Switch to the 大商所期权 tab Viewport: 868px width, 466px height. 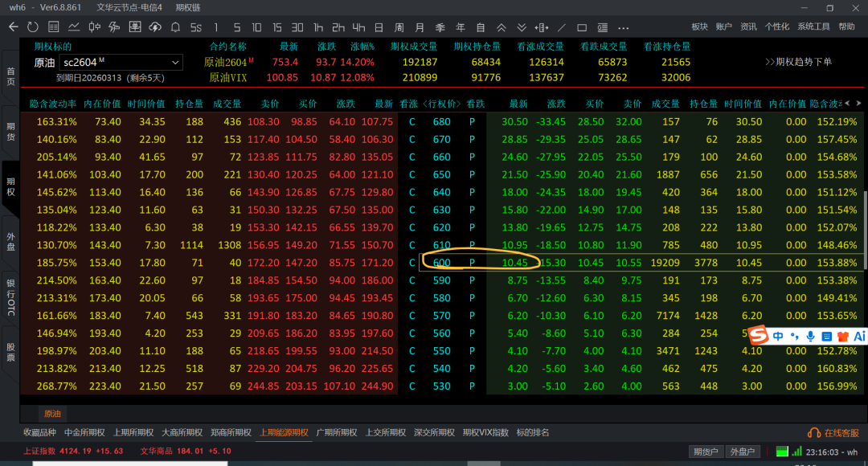pos(182,432)
